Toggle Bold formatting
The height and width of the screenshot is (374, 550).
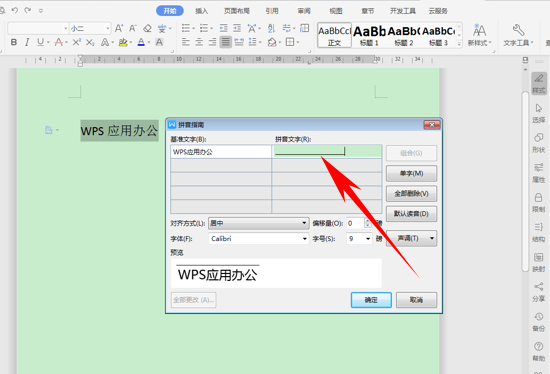14,42
